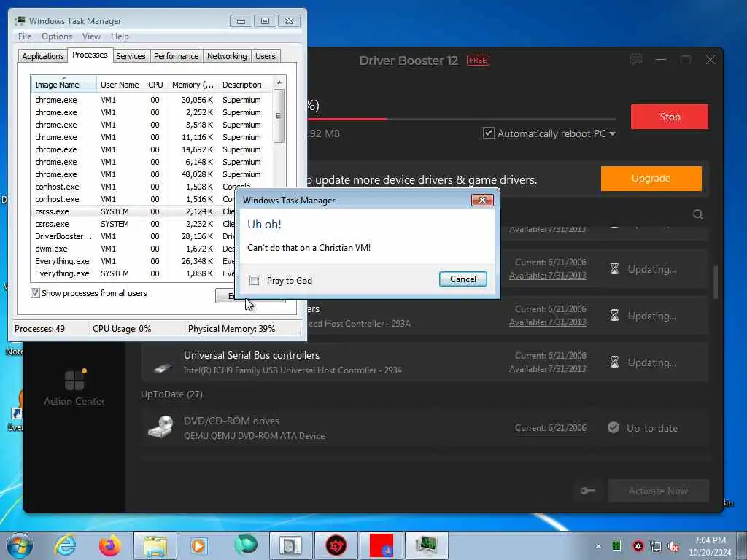Click the Driver Booster search magnifier

(698, 214)
